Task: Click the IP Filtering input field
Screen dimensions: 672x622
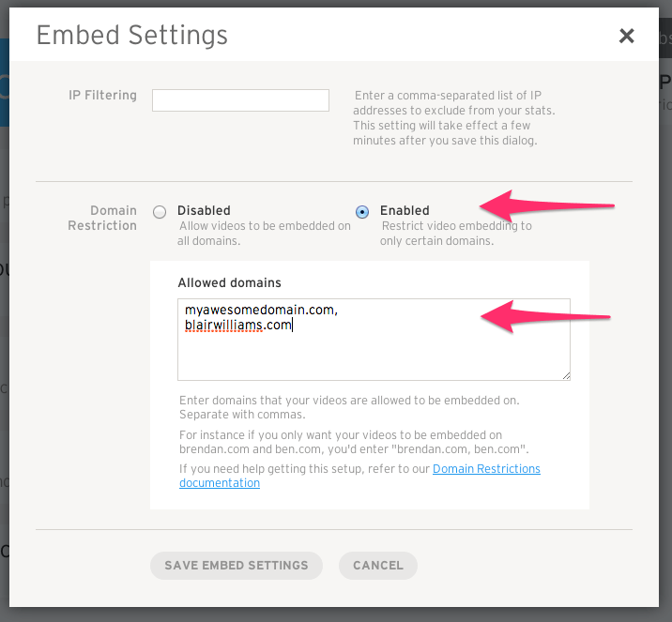Action: tap(240, 100)
